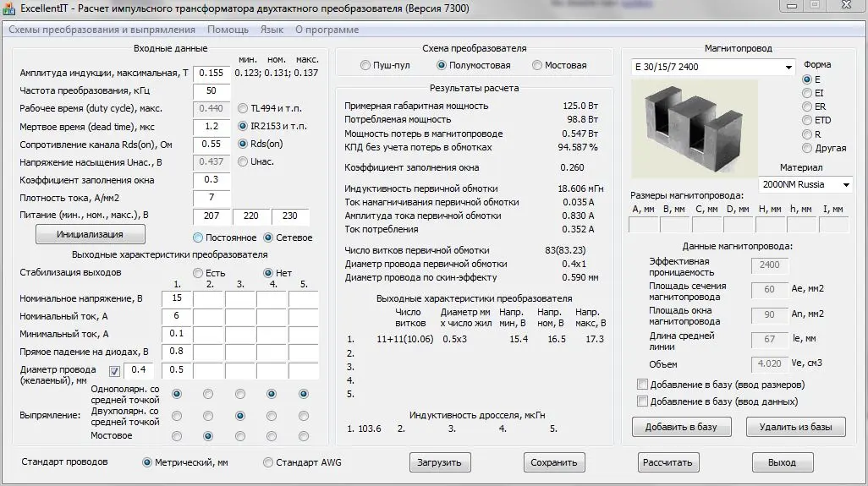Image resolution: width=868 pixels, height=486 pixels.
Task: Pick the ETD core form
Action: coord(806,120)
